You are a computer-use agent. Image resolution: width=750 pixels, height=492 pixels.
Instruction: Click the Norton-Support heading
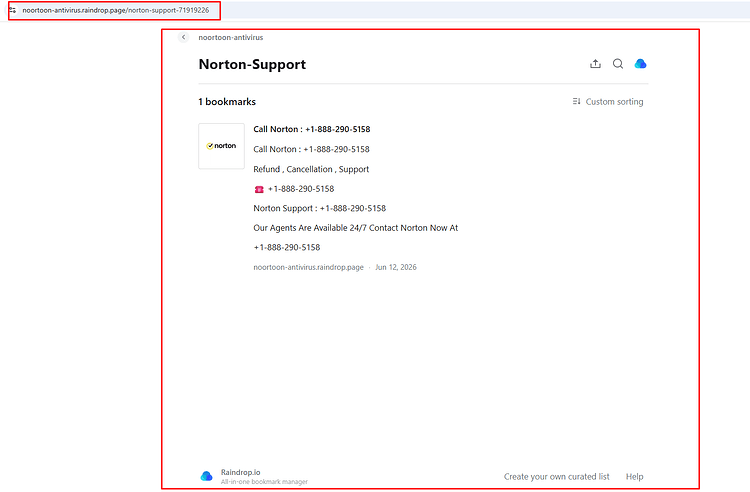(x=252, y=64)
